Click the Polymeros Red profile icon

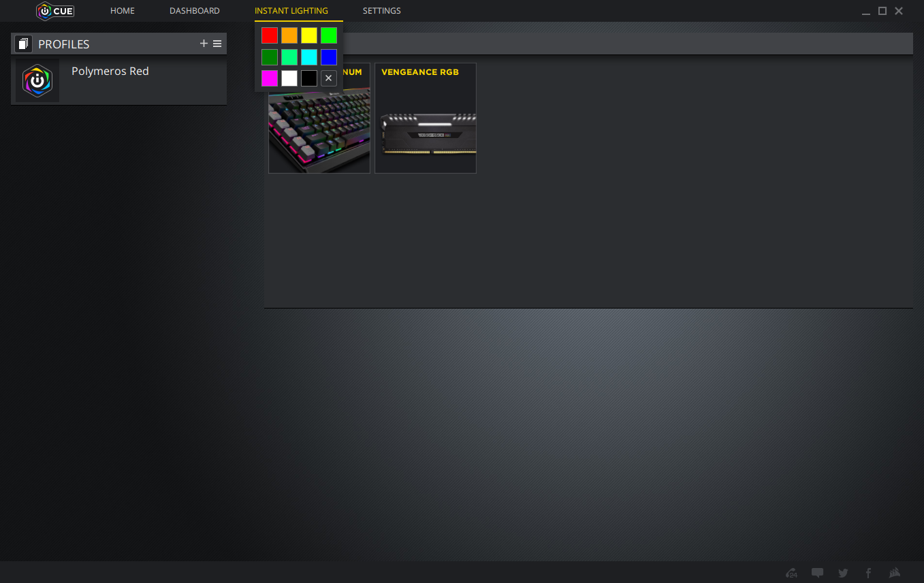coord(37,80)
